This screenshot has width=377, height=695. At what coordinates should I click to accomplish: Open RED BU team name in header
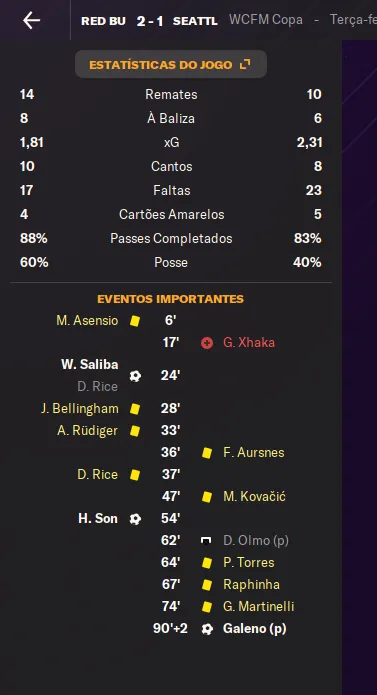click(x=103, y=21)
